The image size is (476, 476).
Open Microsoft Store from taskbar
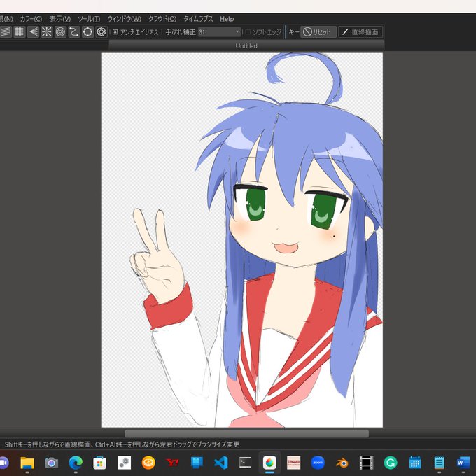(x=100, y=463)
